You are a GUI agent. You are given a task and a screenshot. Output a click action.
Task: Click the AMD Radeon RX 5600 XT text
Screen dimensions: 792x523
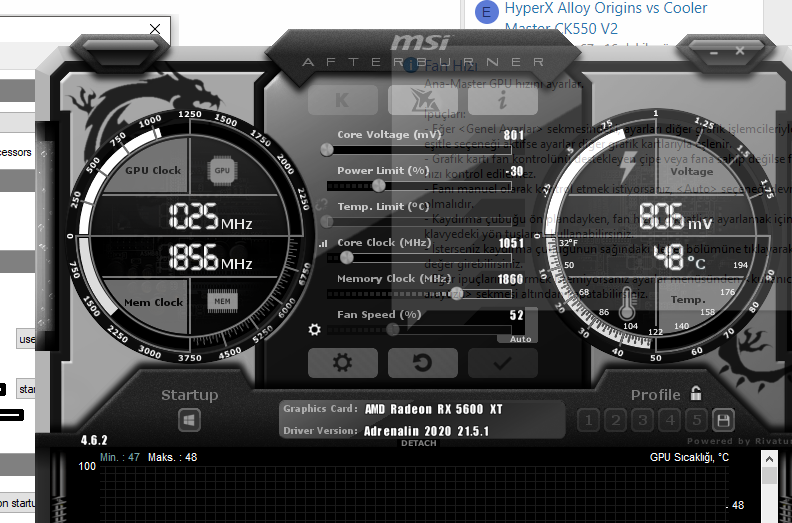click(433, 409)
